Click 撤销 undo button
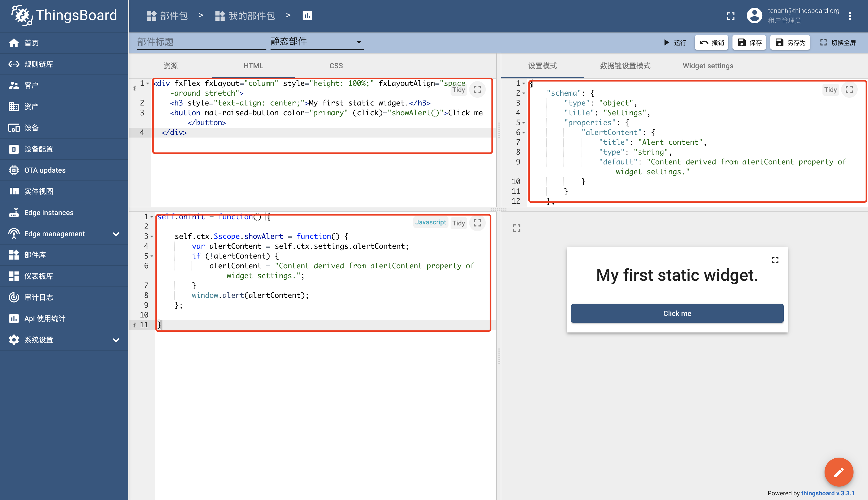This screenshot has height=500, width=868. pyautogui.click(x=711, y=43)
